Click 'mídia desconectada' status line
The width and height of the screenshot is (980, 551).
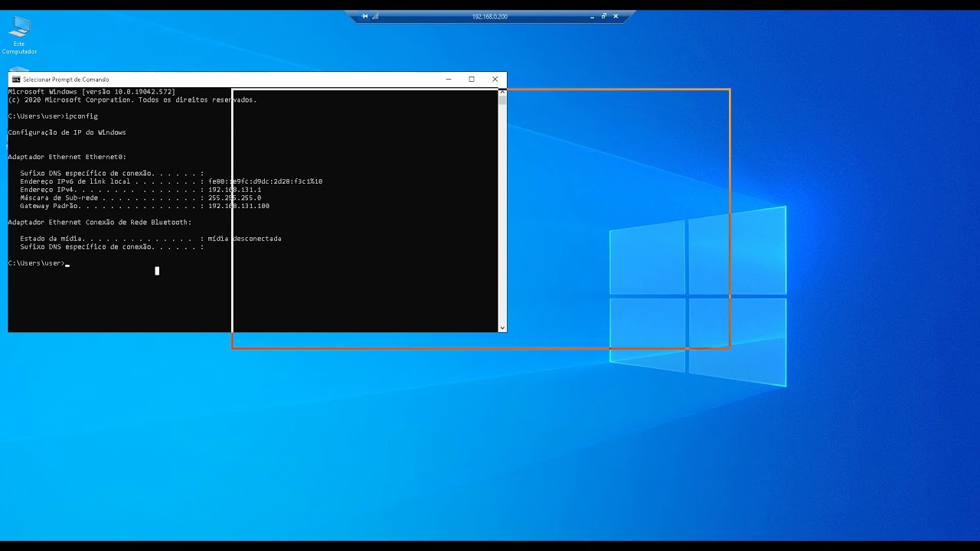[x=151, y=239]
